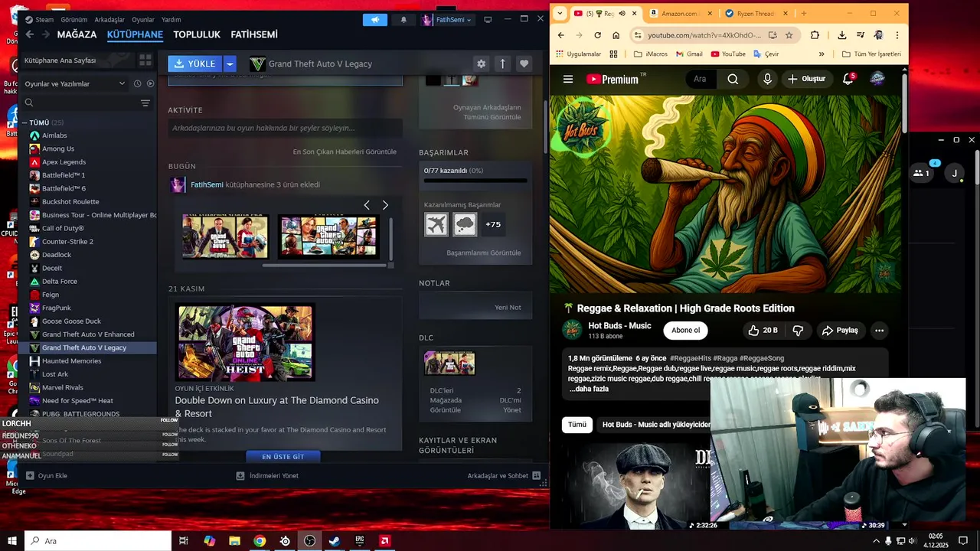
Task: Click Abone ol subscribe button
Action: [685, 331]
